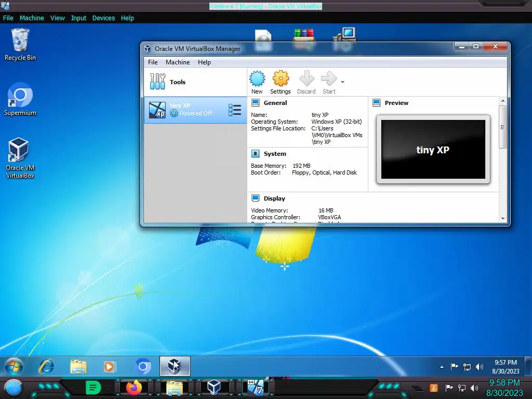Click the Windows XP (32-bit) OS value
This screenshot has height=399, width=532.
pyautogui.click(x=337, y=122)
